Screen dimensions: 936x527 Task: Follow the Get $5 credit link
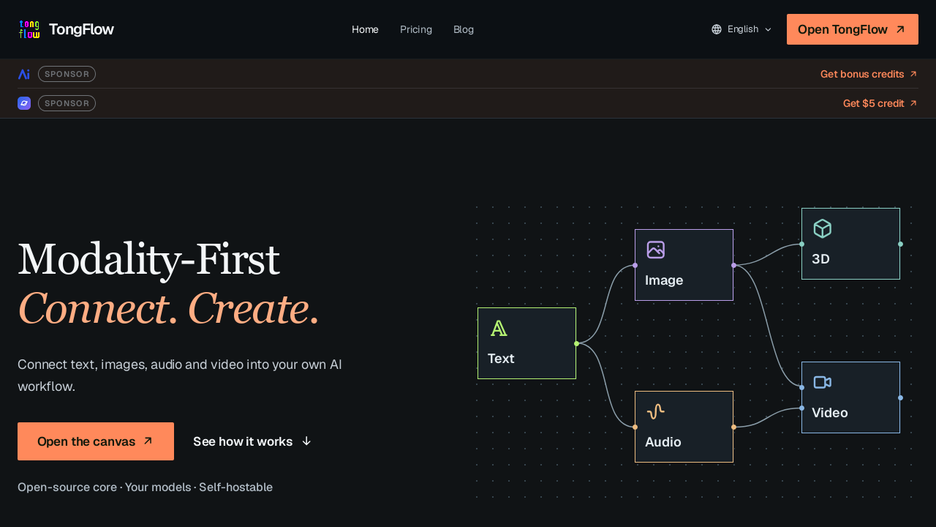pos(880,103)
